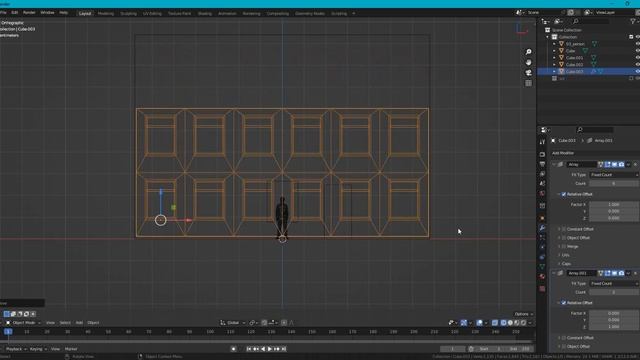640x360 pixels.
Task: Open the Object Mode dropdown
Action: (23, 323)
